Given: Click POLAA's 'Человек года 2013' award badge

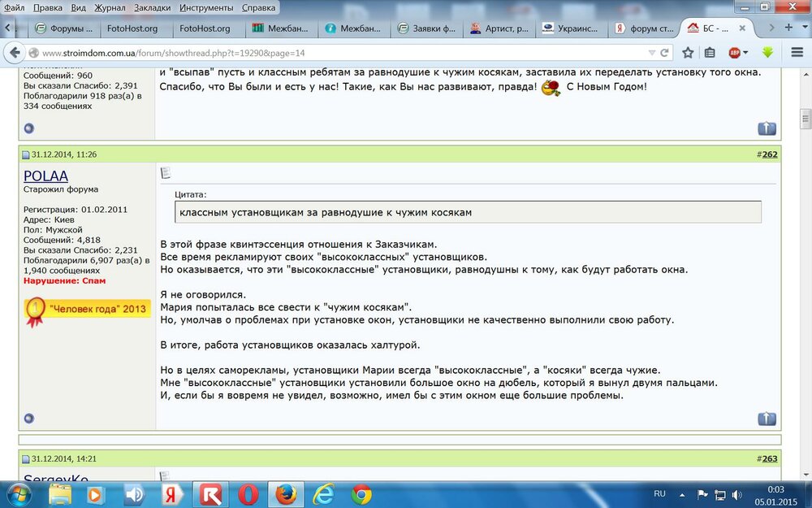Looking at the screenshot, I should (x=84, y=310).
